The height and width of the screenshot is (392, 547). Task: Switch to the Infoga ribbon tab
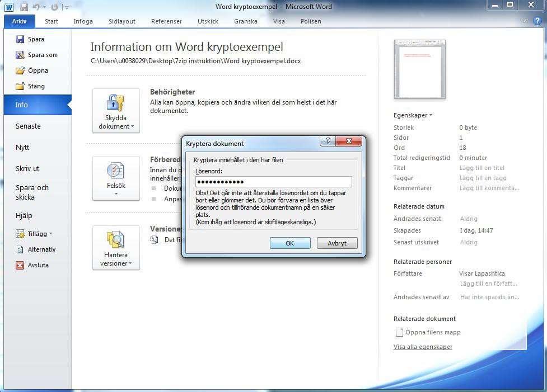coord(83,21)
